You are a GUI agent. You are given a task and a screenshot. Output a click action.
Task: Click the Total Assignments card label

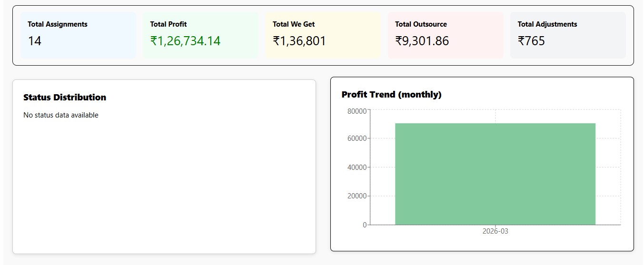point(58,24)
